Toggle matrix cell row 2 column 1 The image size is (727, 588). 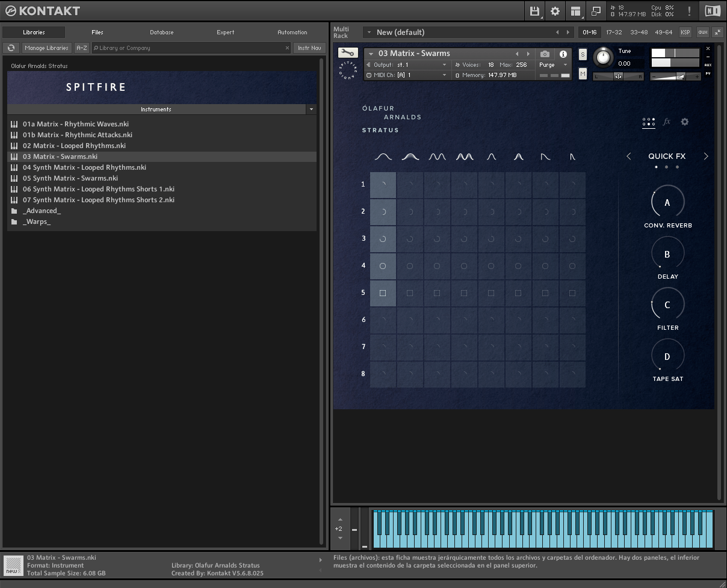383,212
